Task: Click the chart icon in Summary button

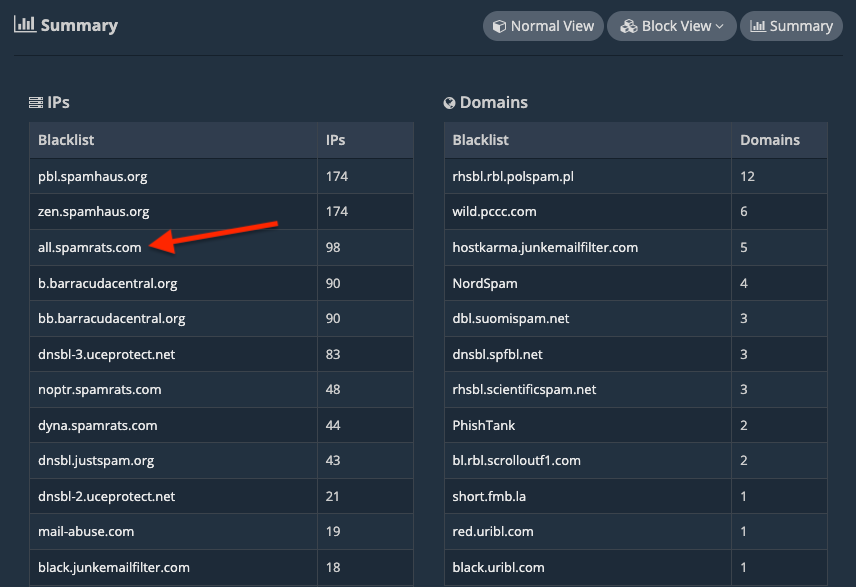Action: pos(757,26)
